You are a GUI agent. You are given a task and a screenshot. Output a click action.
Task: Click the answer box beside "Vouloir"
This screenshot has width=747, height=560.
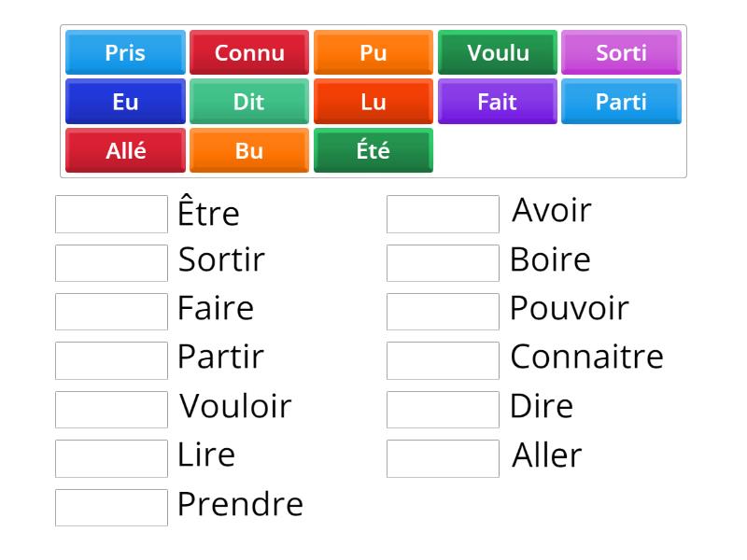click(110, 409)
